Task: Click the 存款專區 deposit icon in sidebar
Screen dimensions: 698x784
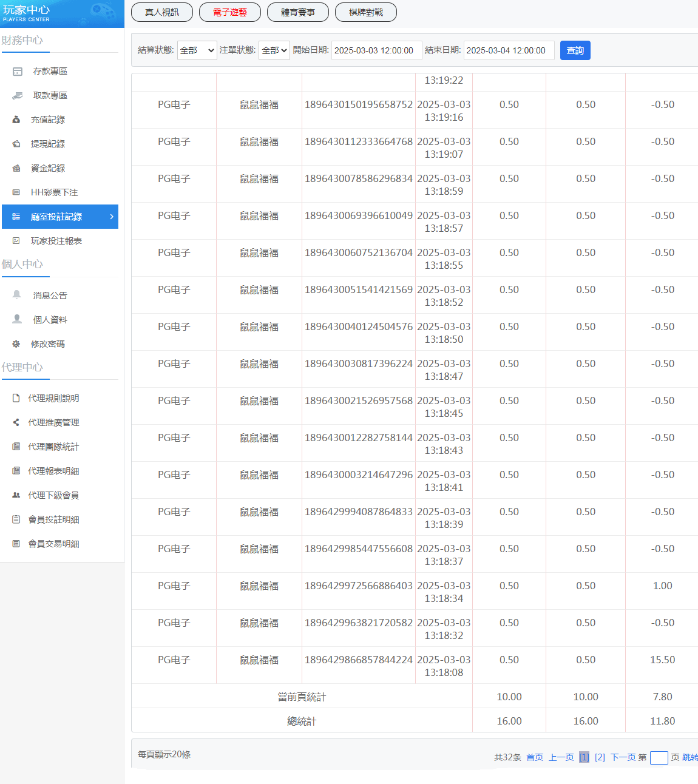Action: pyautogui.click(x=18, y=72)
